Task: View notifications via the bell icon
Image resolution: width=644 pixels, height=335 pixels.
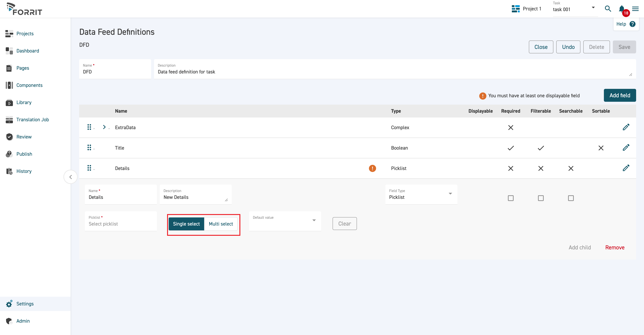Action: click(621, 9)
